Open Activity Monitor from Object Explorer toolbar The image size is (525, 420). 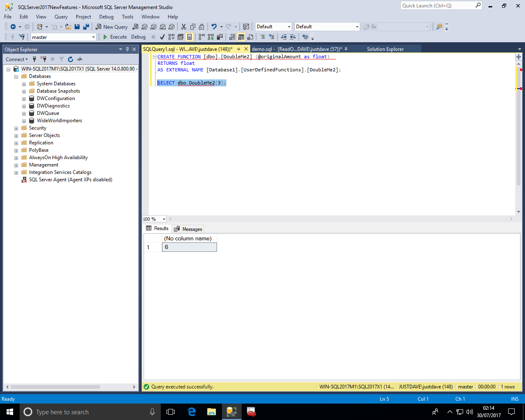tap(80, 59)
